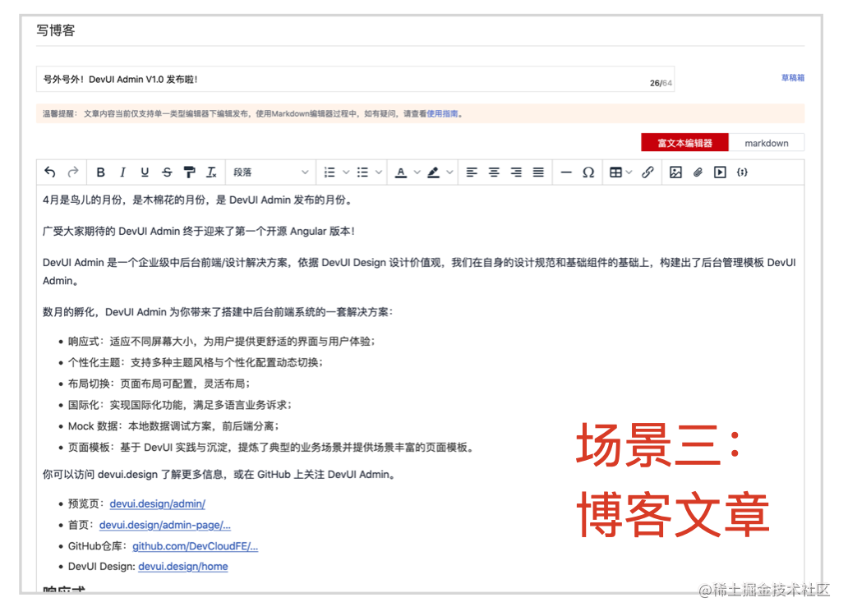Center align the text

[494, 172]
